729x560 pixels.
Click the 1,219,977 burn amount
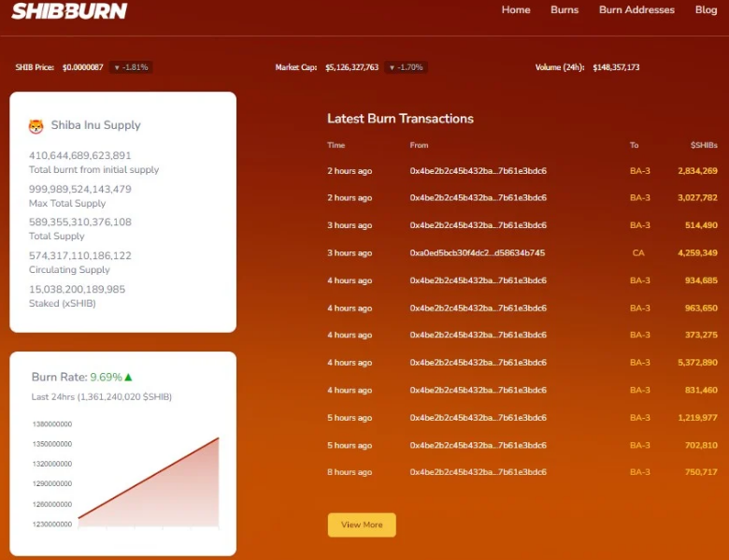tap(697, 418)
